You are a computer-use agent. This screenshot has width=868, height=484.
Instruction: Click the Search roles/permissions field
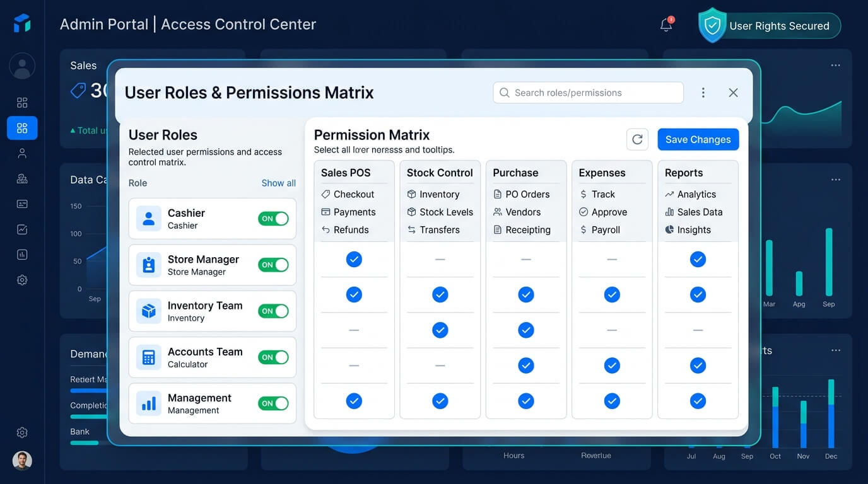tap(588, 93)
